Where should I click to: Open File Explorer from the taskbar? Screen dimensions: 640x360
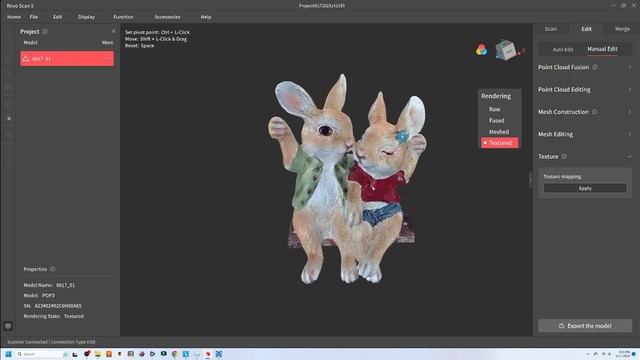coord(98,354)
